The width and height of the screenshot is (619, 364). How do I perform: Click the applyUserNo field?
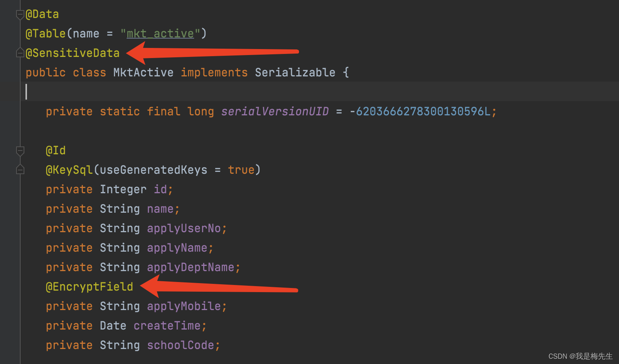point(184,228)
